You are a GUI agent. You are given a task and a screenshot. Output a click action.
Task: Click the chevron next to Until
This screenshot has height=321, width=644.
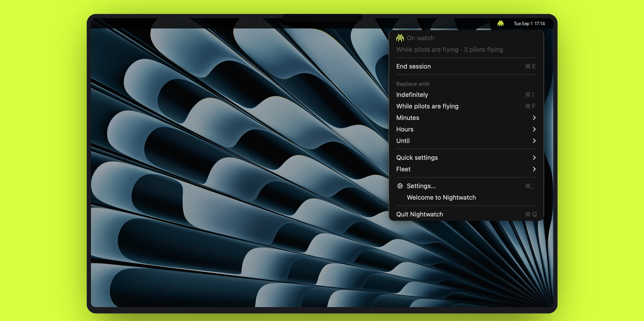coord(534,141)
